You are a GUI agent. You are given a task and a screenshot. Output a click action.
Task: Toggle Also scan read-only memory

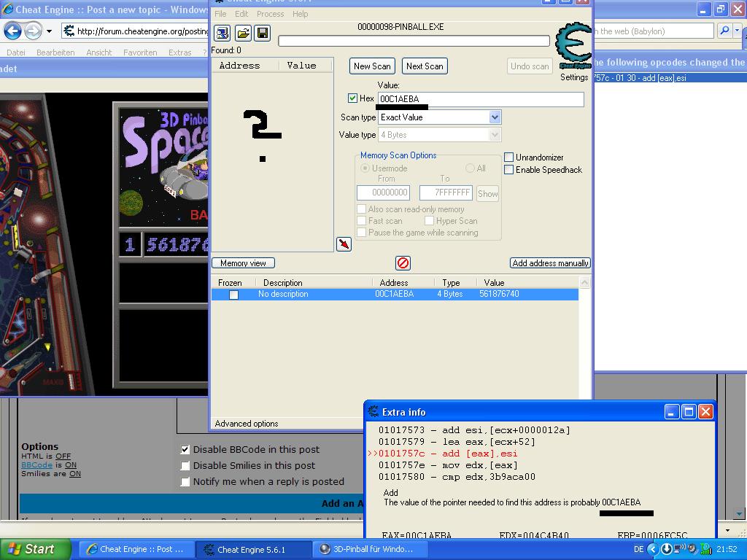[x=362, y=209]
